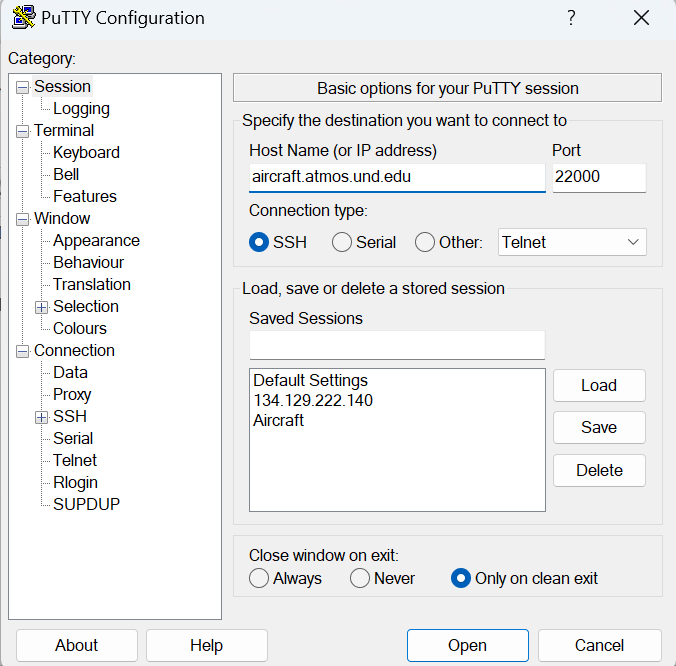The height and width of the screenshot is (666, 676).
Task: Expand the SSH category tree node
Action: pos(41,417)
